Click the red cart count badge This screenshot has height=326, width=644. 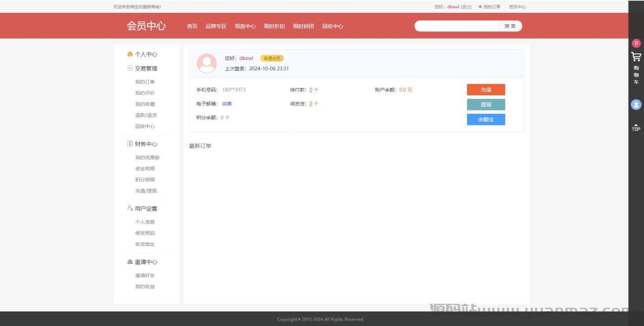tap(636, 43)
